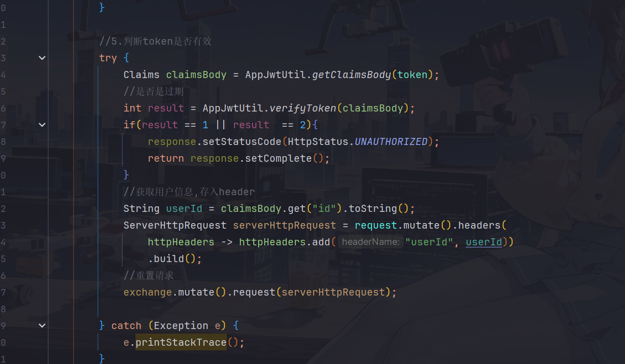The width and height of the screenshot is (625, 364).
Task: Click the "setStatusCode" method call
Action: point(242,141)
